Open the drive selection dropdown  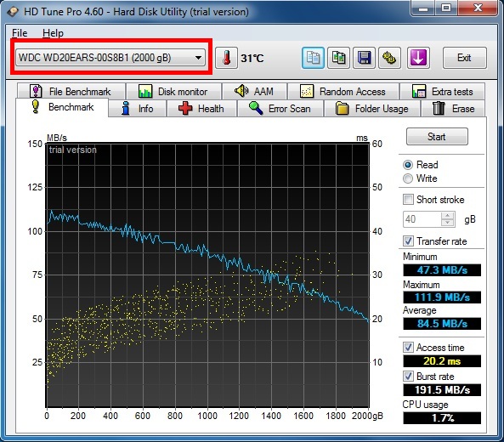[110, 58]
